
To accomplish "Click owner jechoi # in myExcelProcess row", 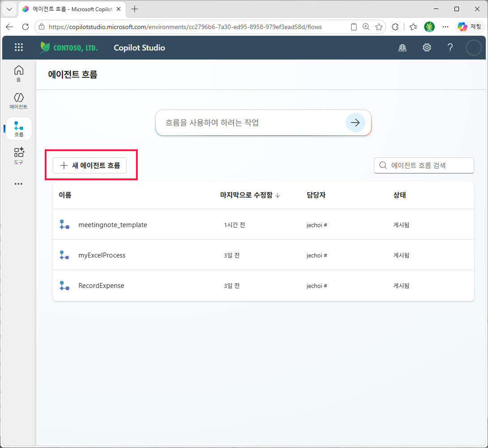I will pyautogui.click(x=317, y=255).
